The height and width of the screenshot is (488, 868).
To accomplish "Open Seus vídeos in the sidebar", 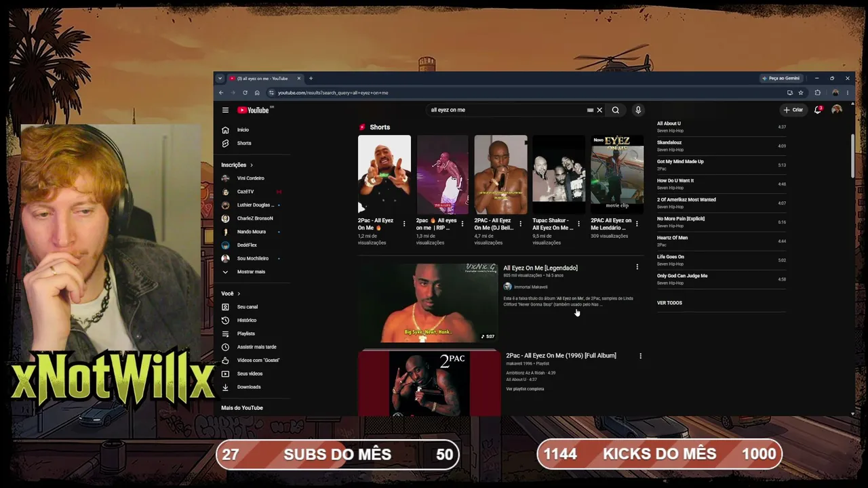I will pyautogui.click(x=251, y=373).
